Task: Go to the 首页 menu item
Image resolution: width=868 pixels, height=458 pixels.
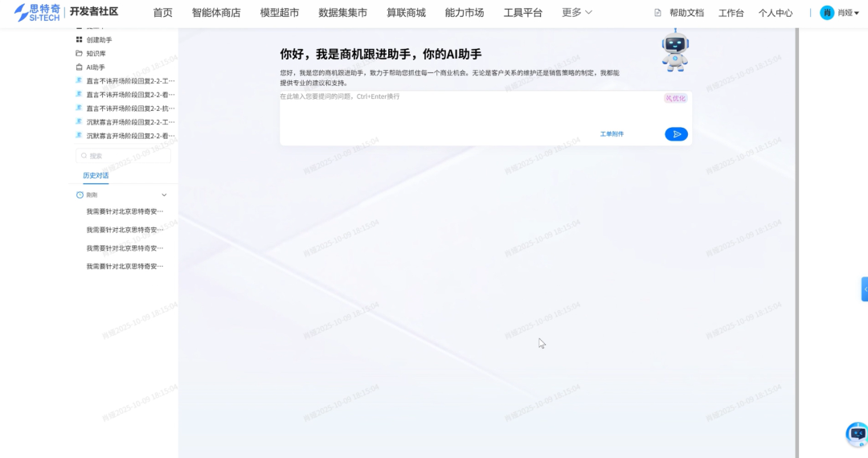Action: click(x=162, y=13)
